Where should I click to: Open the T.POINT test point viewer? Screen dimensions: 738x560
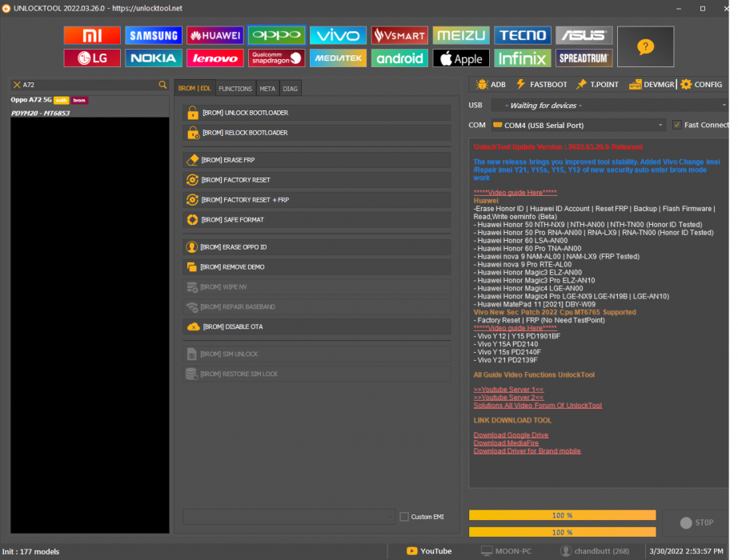click(597, 84)
